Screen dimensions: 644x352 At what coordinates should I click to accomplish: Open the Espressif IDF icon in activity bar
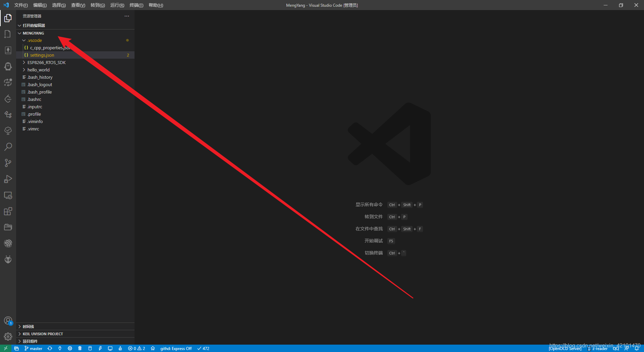point(8,243)
